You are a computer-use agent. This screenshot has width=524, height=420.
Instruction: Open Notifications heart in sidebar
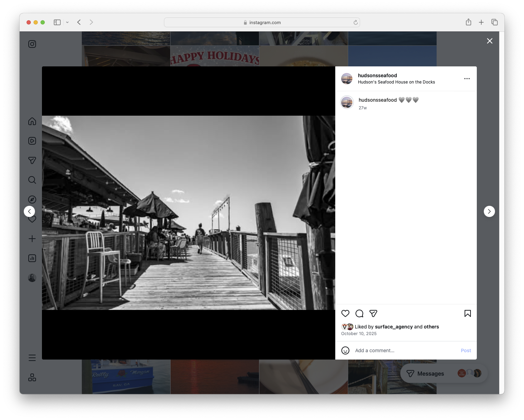coord(32,219)
